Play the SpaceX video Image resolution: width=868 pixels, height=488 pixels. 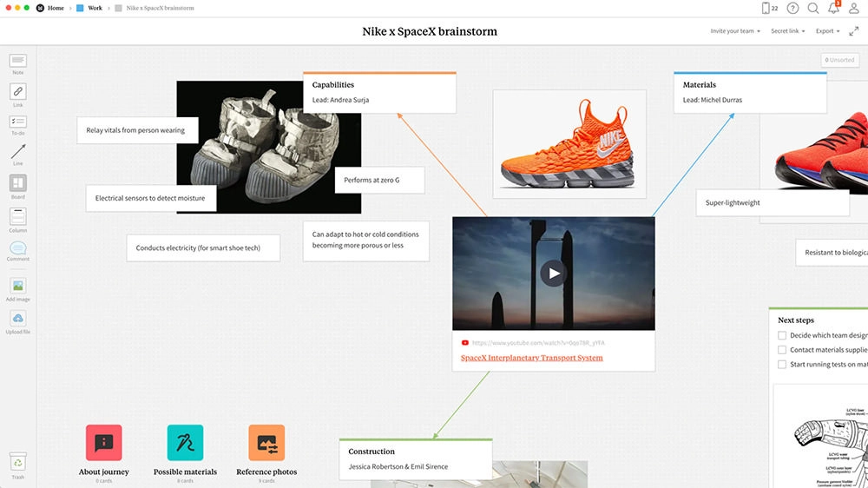click(x=553, y=274)
